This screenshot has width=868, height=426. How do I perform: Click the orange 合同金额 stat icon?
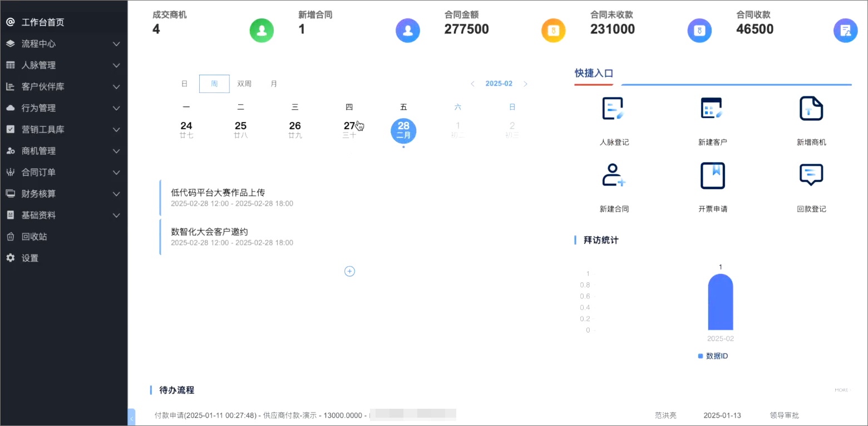554,30
